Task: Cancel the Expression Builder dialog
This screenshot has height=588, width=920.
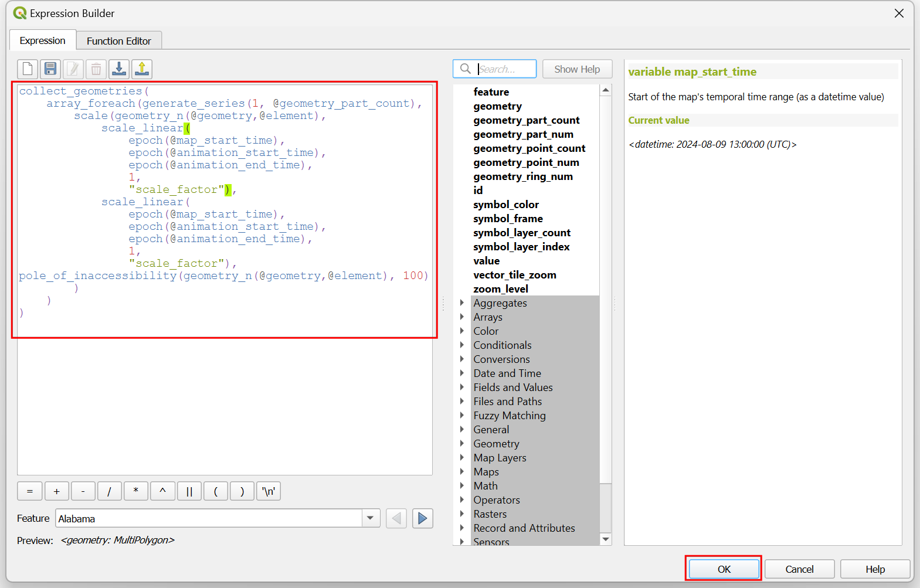Action: tap(799, 569)
